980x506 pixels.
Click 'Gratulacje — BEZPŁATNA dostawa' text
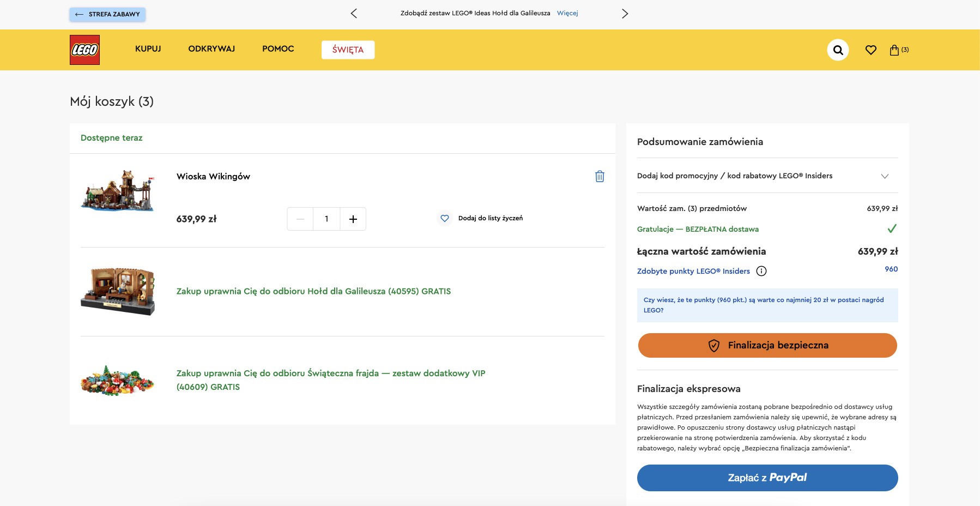click(698, 229)
